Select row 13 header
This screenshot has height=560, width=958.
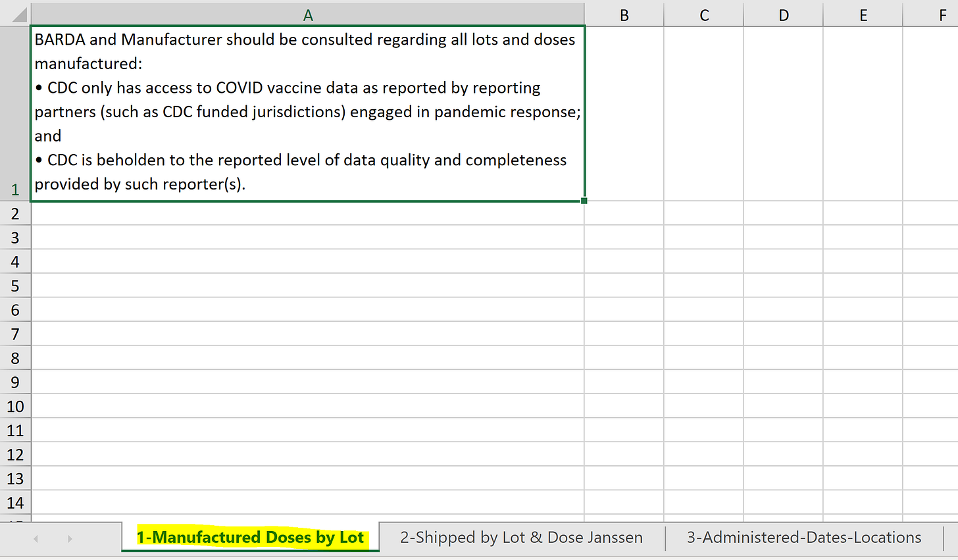click(15, 478)
